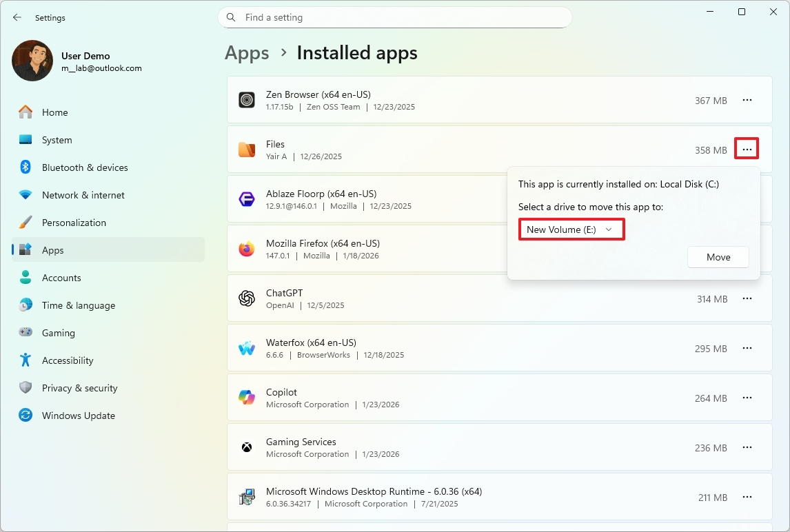Click the Apps breadcrumb link
Image resolution: width=790 pixels, height=532 pixels.
point(247,53)
